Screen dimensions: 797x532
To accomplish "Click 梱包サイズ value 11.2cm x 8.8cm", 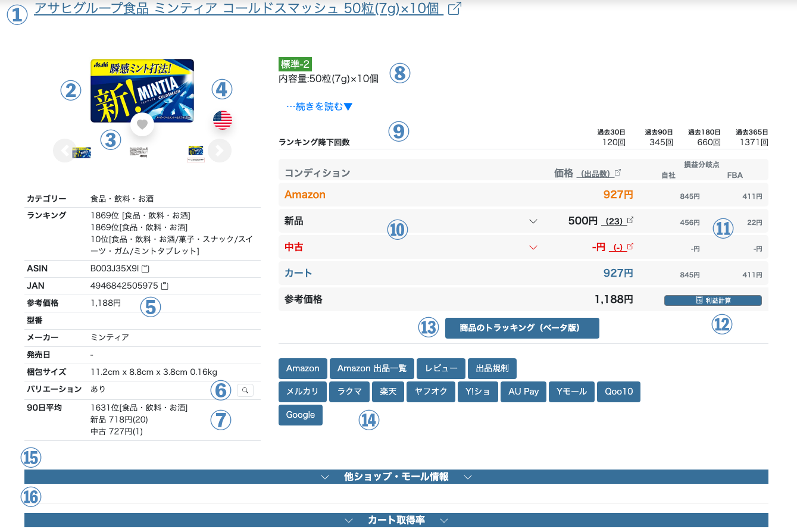I will pyautogui.click(x=154, y=372).
